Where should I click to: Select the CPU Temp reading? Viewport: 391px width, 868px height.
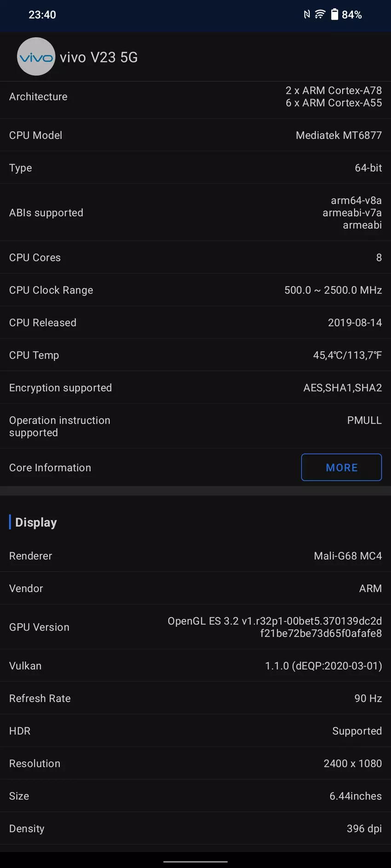click(x=347, y=355)
